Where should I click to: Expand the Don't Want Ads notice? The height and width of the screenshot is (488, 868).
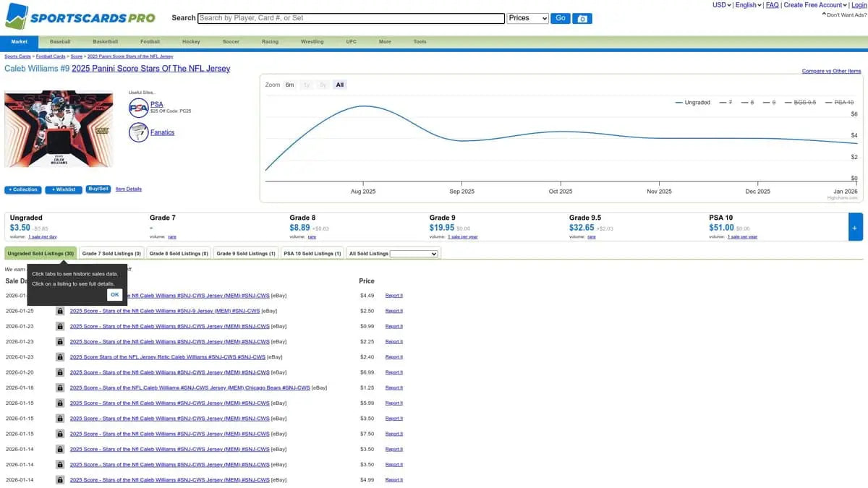[x=843, y=14]
